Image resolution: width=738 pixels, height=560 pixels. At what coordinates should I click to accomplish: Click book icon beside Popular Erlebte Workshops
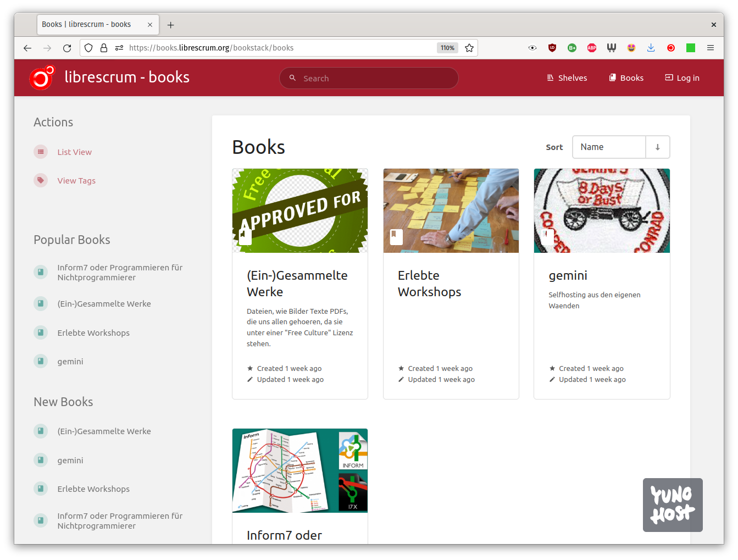pos(41,332)
